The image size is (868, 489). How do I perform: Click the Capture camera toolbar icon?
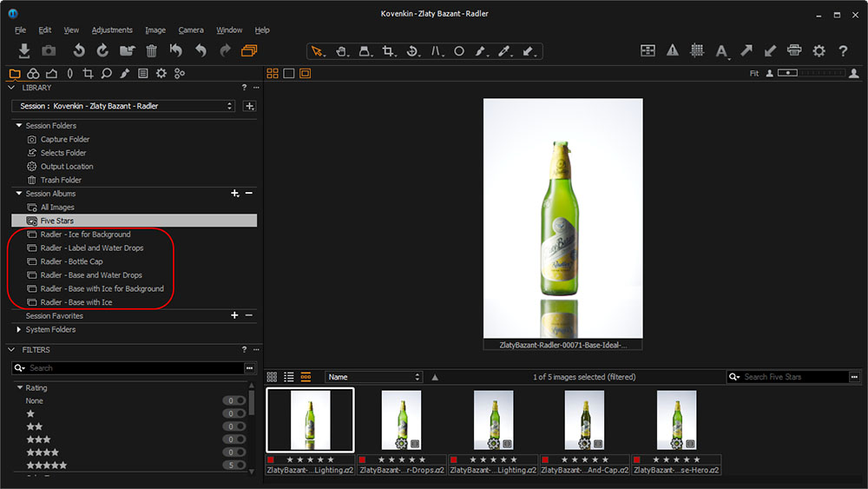[49, 51]
